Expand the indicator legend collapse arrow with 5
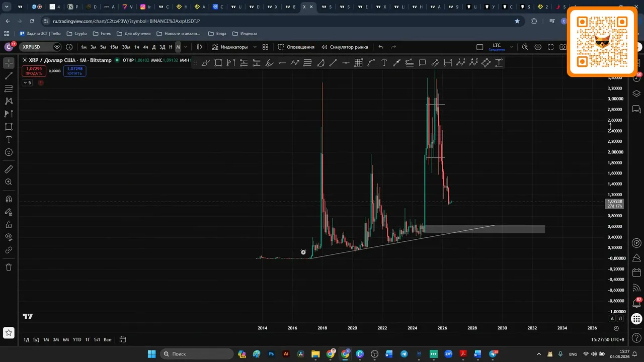Screen dimensions: 644x362 27,82
